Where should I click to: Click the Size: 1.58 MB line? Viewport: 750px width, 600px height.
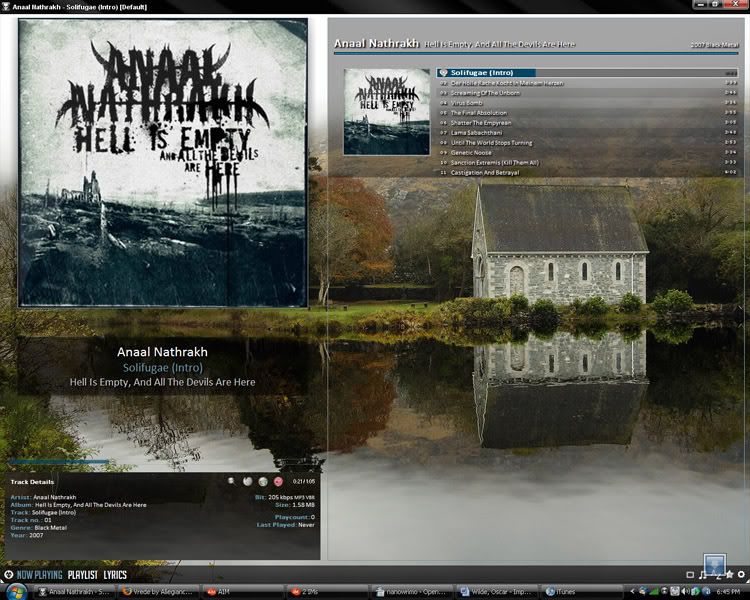tap(295, 505)
